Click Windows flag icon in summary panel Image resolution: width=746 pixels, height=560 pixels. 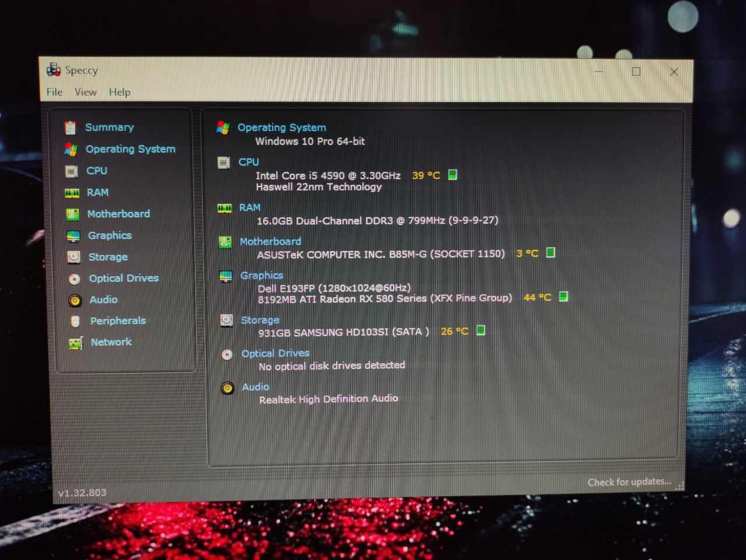pos(223,128)
